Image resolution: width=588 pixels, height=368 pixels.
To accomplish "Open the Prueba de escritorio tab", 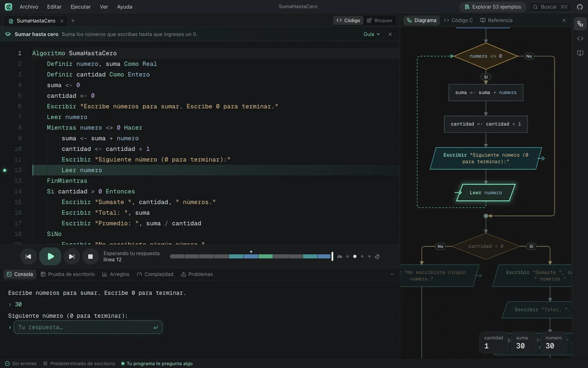I will (x=68, y=274).
